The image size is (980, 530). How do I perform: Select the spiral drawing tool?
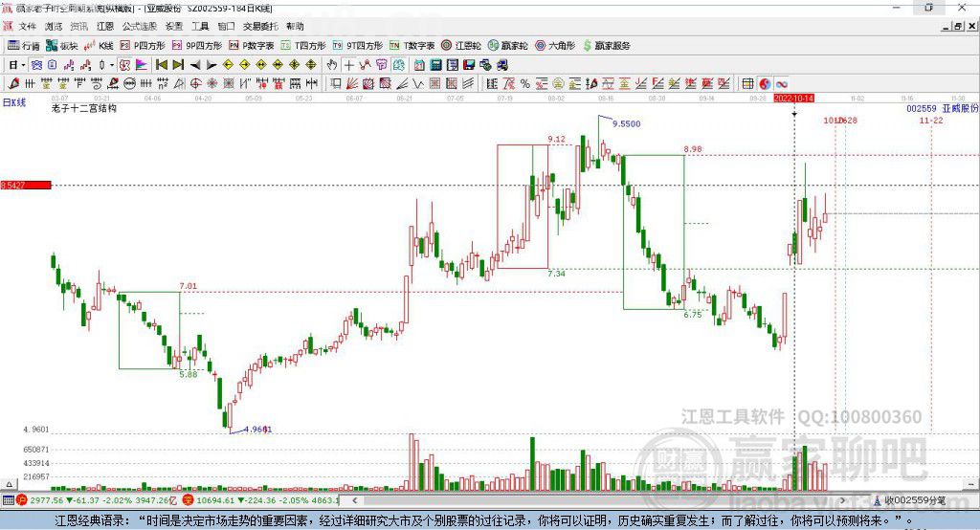pyautogui.click(x=97, y=84)
